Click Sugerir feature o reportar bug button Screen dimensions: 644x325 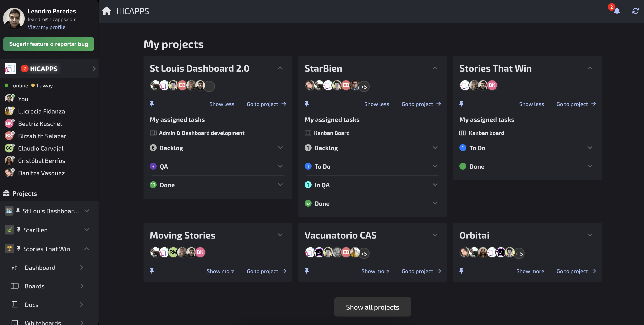pos(48,44)
